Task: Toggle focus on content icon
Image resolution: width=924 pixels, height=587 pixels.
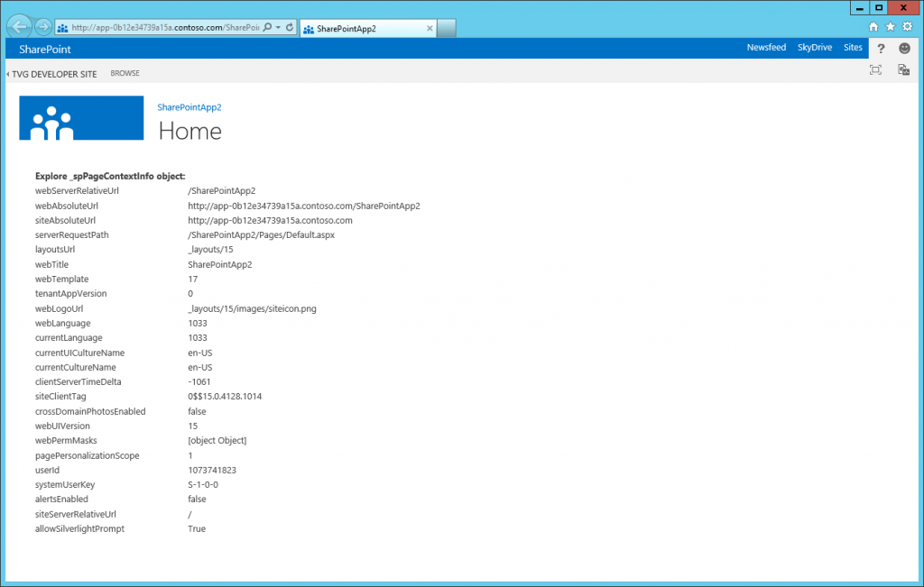Action: point(875,70)
